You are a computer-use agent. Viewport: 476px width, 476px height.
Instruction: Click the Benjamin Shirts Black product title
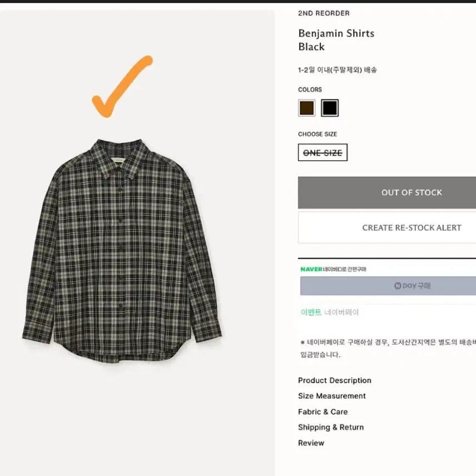(x=336, y=39)
